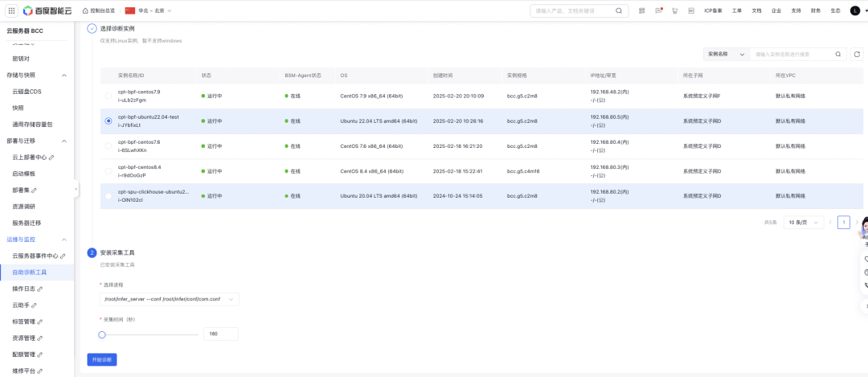The height and width of the screenshot is (377, 868).
Task: Click external link icon beside 操作日志
Action: click(x=40, y=289)
